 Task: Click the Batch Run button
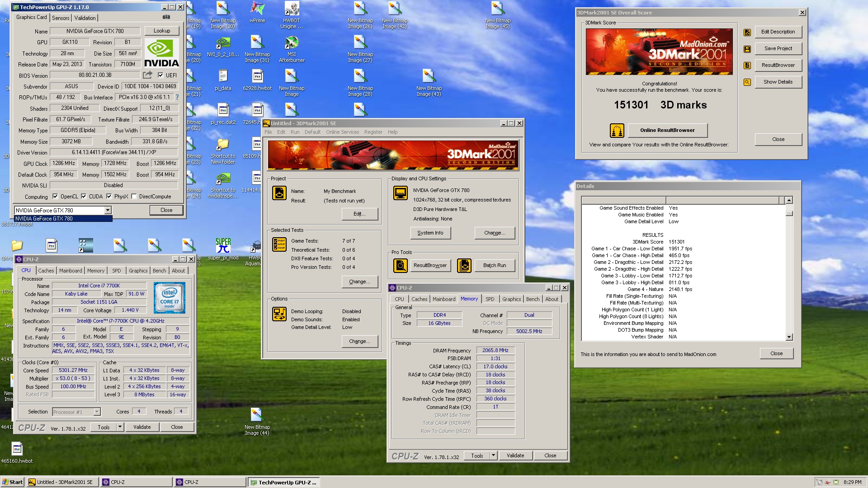tap(495, 265)
